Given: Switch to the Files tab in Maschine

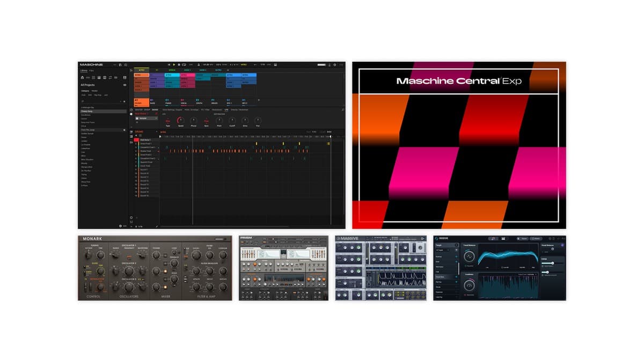Looking at the screenshot, I should tap(91, 71).
